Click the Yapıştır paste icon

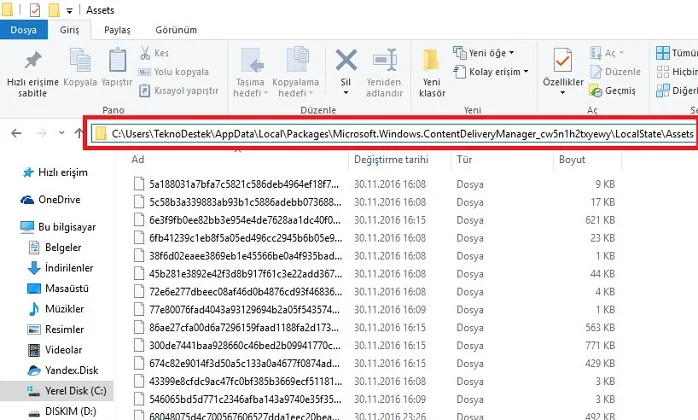click(x=118, y=60)
